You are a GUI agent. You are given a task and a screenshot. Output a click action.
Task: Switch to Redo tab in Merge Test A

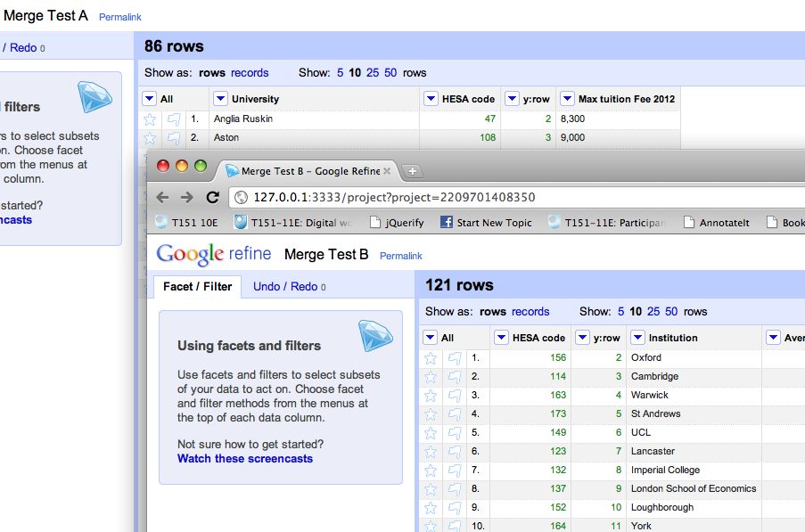point(23,48)
